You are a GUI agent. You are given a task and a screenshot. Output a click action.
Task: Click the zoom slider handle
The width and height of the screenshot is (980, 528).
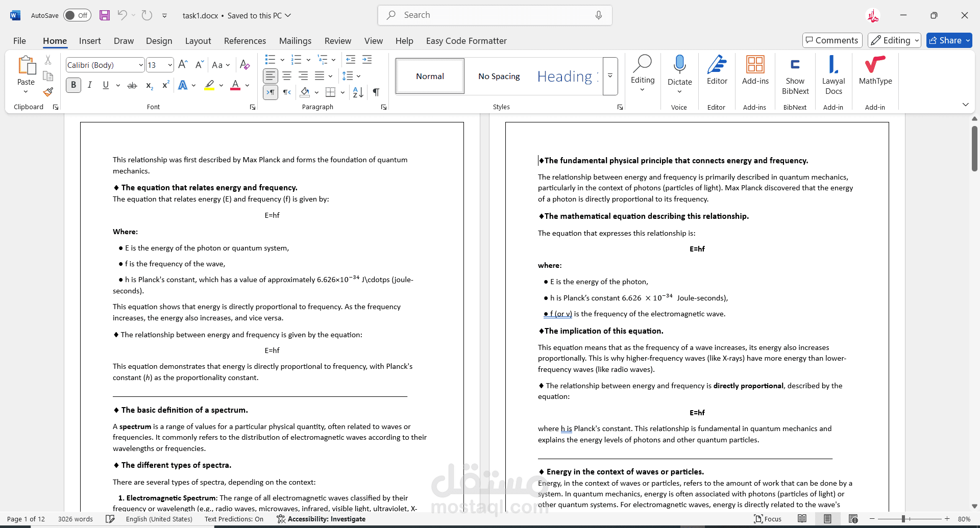pyautogui.click(x=903, y=519)
